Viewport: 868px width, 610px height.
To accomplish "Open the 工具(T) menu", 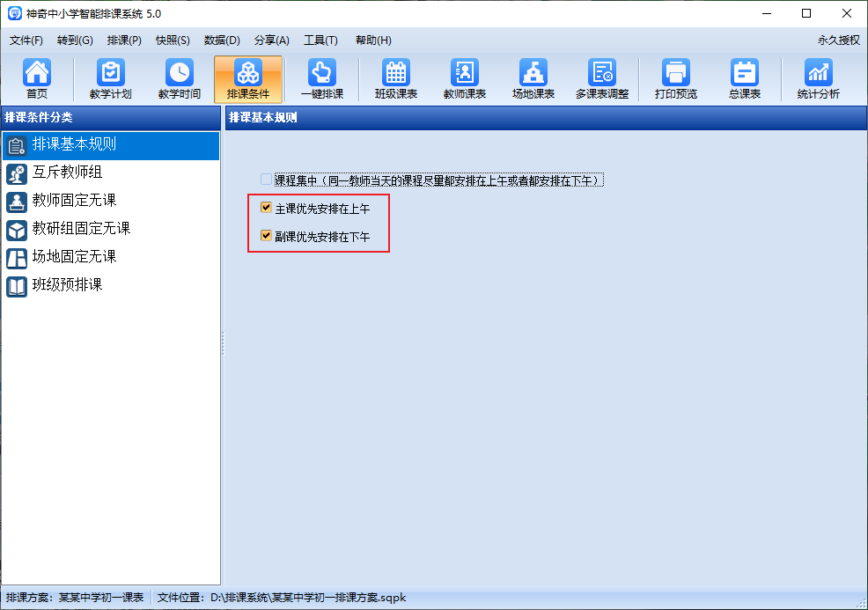I will pyautogui.click(x=320, y=40).
